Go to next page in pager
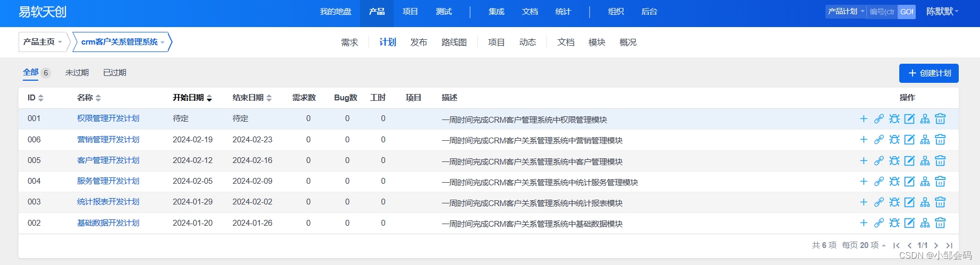The height and width of the screenshot is (265, 980). click(936, 245)
